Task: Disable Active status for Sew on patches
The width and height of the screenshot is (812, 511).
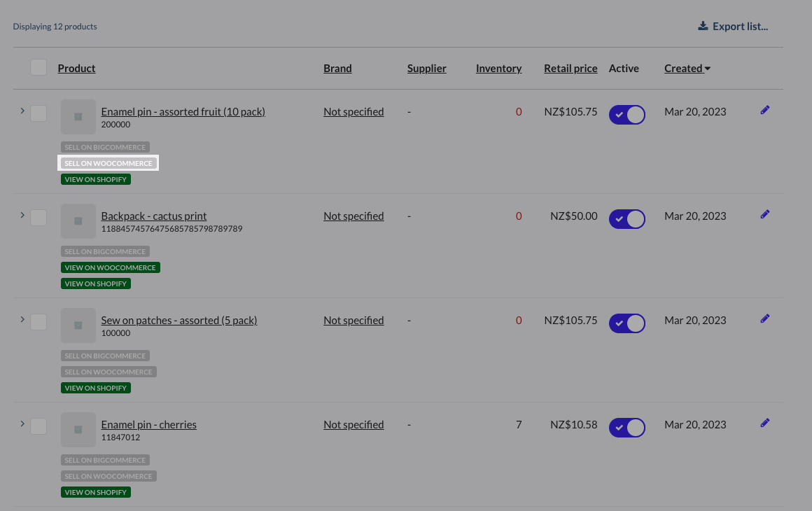Action: [x=626, y=323]
